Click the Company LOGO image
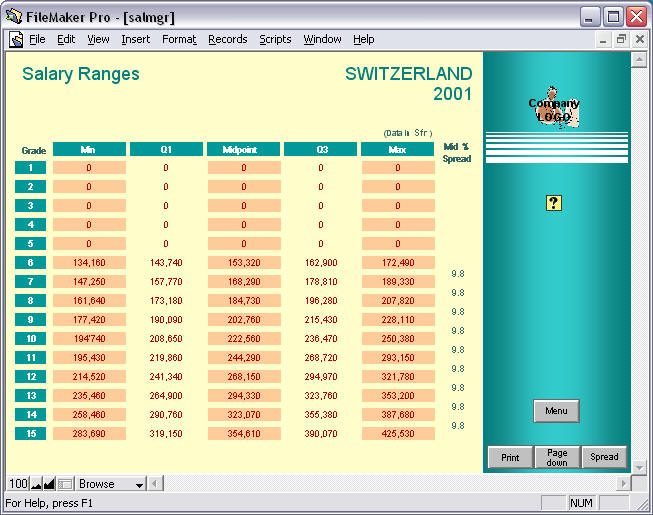653x515 pixels. (x=554, y=110)
